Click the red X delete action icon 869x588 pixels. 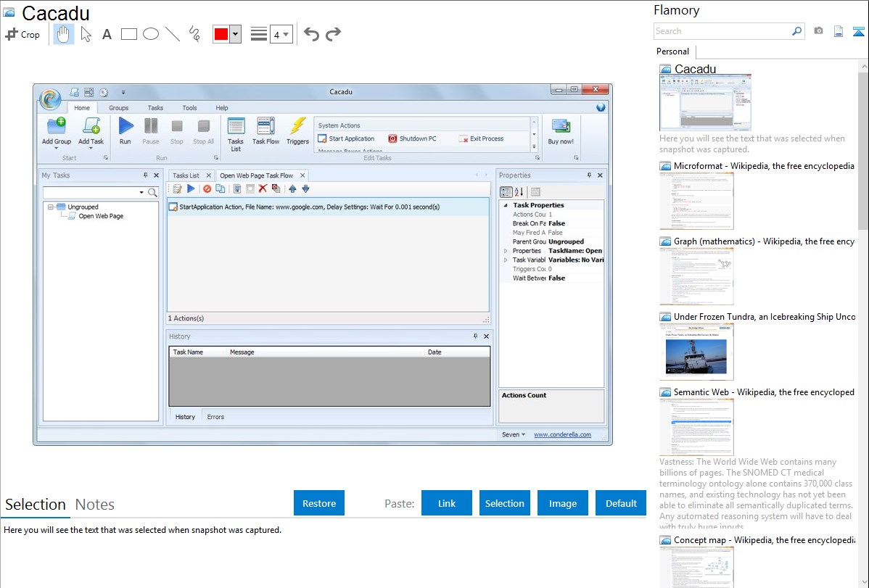(263, 189)
